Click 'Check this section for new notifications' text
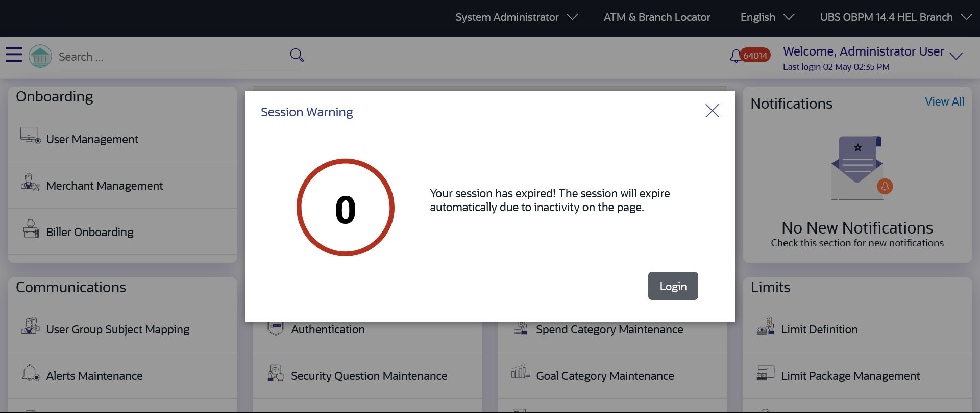Viewport: 980px width, 413px height. [x=857, y=243]
